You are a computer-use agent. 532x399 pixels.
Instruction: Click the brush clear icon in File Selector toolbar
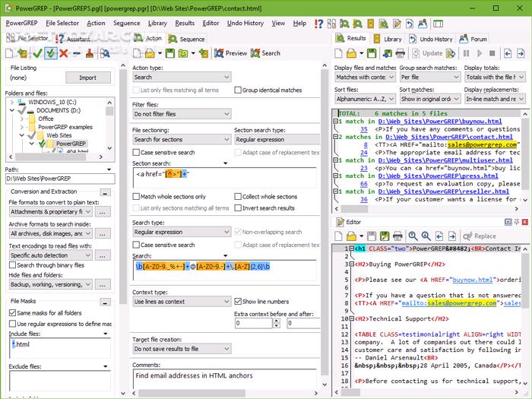[90, 53]
